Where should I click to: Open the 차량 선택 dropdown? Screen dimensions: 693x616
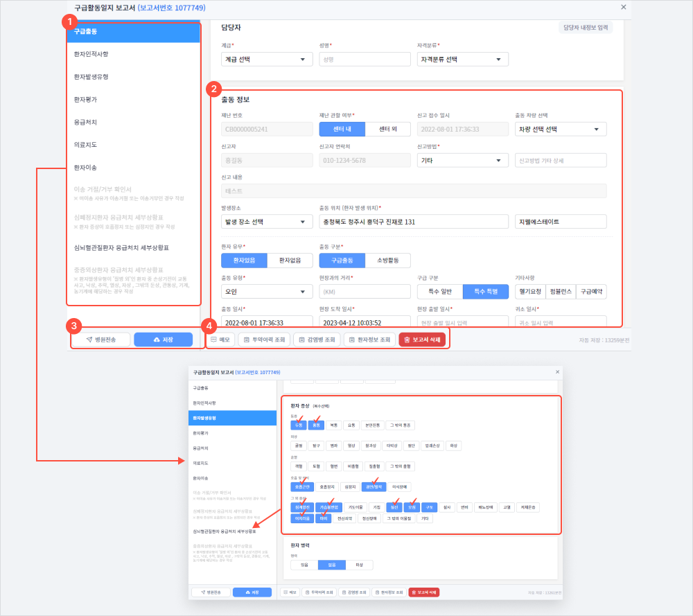(x=561, y=129)
